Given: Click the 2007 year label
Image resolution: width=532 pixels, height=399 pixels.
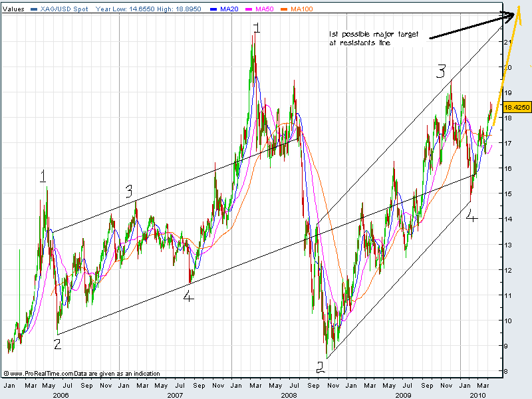Looking at the screenshot, I should pyautogui.click(x=175, y=395).
